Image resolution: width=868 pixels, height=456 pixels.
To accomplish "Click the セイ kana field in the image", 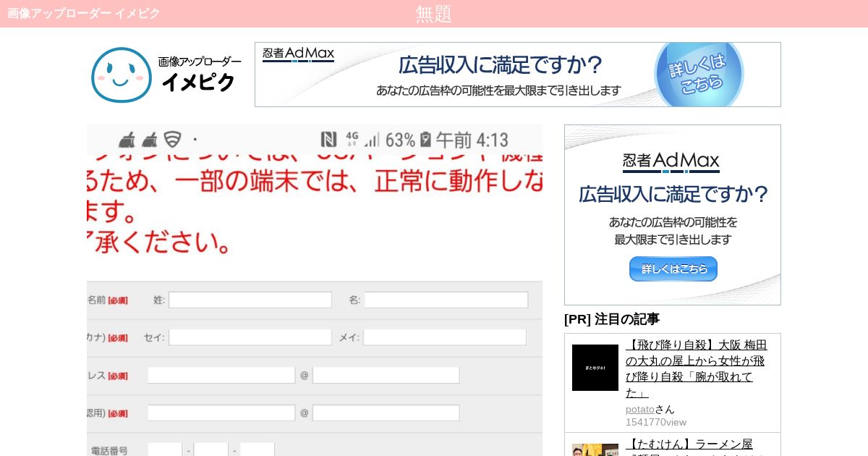I will (x=250, y=337).
